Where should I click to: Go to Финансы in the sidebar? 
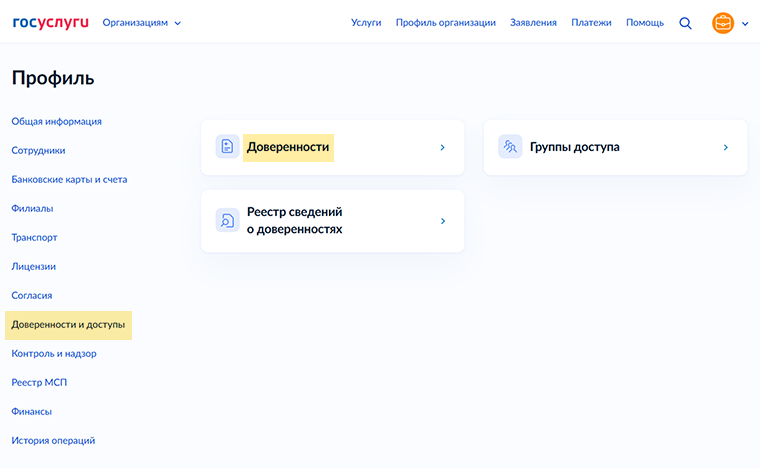[32, 412]
